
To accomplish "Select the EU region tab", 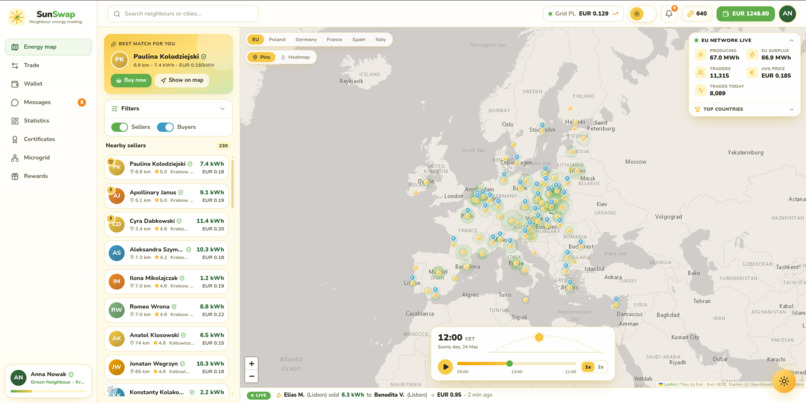I will point(255,40).
